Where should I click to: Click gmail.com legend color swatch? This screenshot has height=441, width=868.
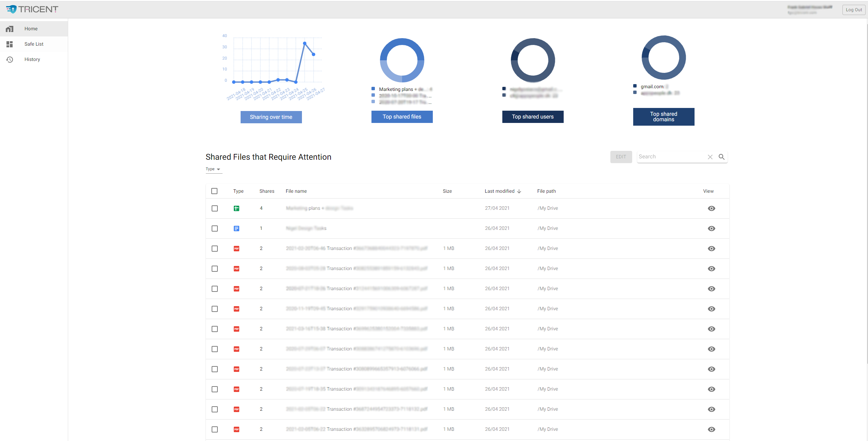coord(635,86)
